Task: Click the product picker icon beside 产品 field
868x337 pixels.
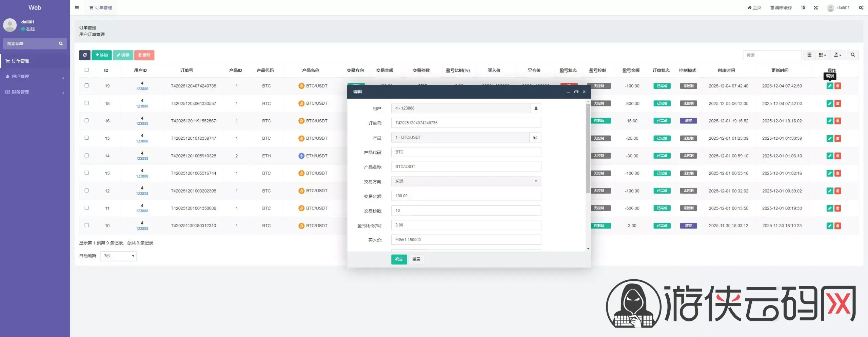Action: pyautogui.click(x=535, y=138)
